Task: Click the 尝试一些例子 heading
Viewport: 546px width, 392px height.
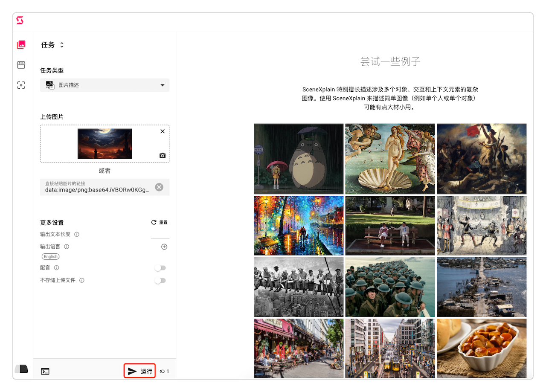Action: tap(390, 61)
